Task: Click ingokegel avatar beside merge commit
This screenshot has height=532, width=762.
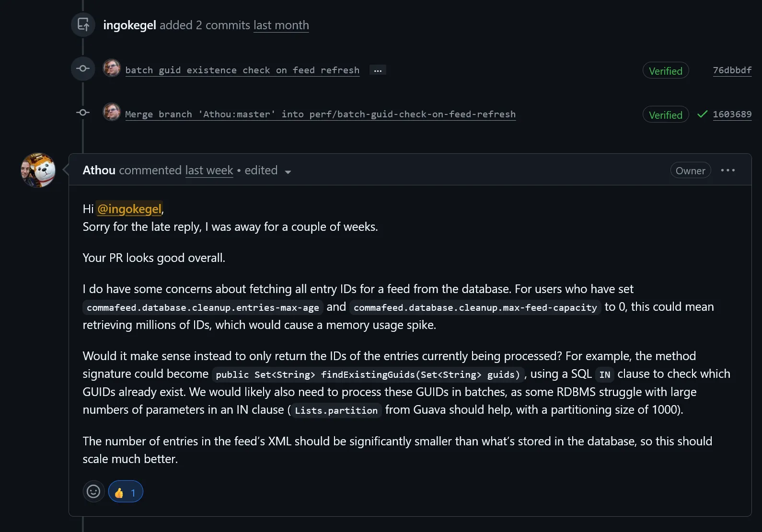Action: pos(112,113)
